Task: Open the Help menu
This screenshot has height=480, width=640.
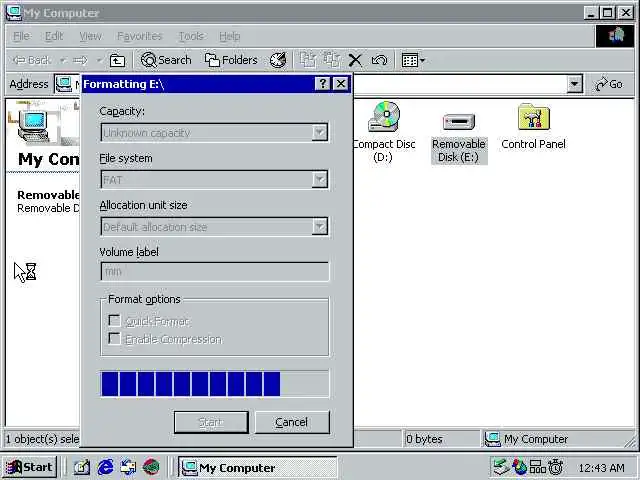Action: coord(229,36)
